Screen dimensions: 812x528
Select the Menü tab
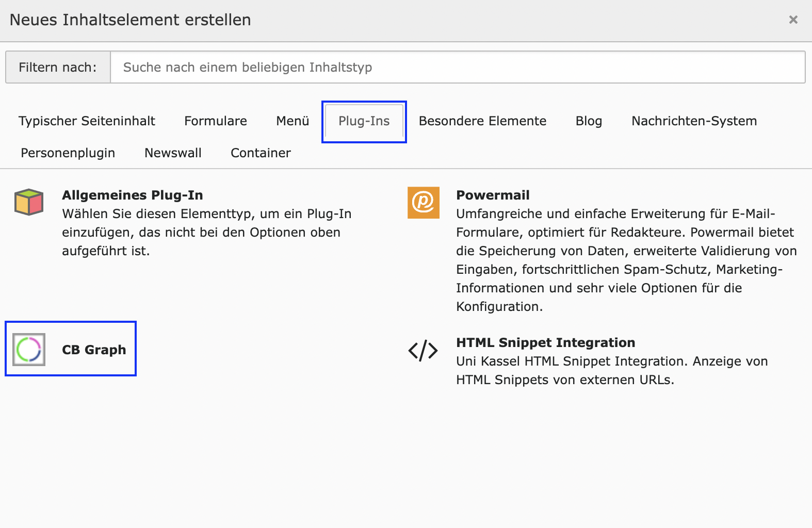(x=293, y=121)
